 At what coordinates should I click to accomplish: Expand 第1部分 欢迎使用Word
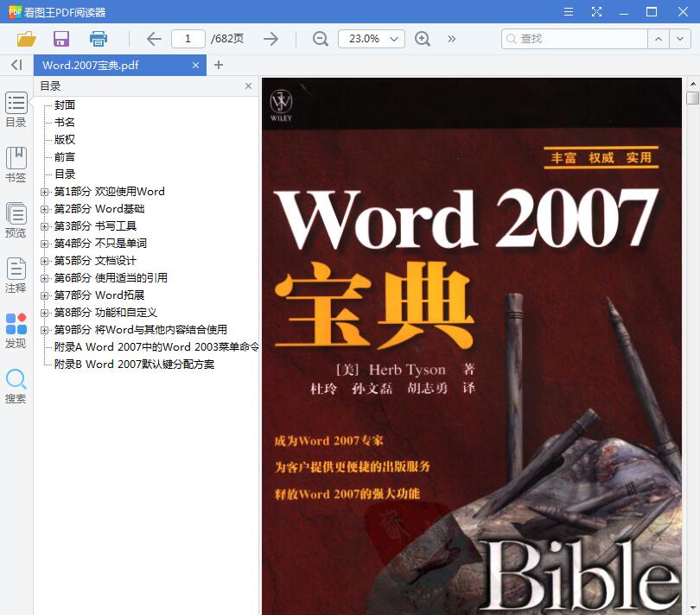coord(44,192)
